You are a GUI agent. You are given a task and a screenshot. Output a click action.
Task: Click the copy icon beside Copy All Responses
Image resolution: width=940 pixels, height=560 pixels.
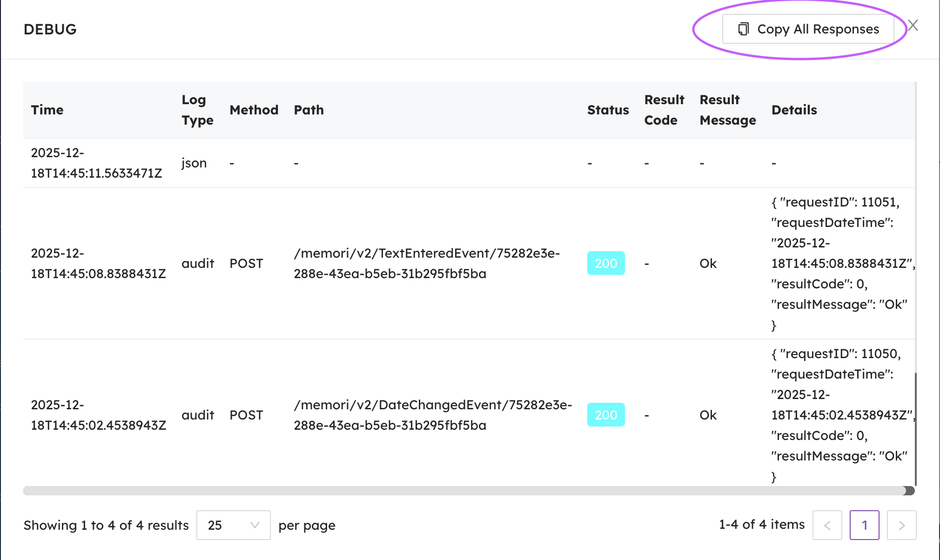click(x=743, y=29)
